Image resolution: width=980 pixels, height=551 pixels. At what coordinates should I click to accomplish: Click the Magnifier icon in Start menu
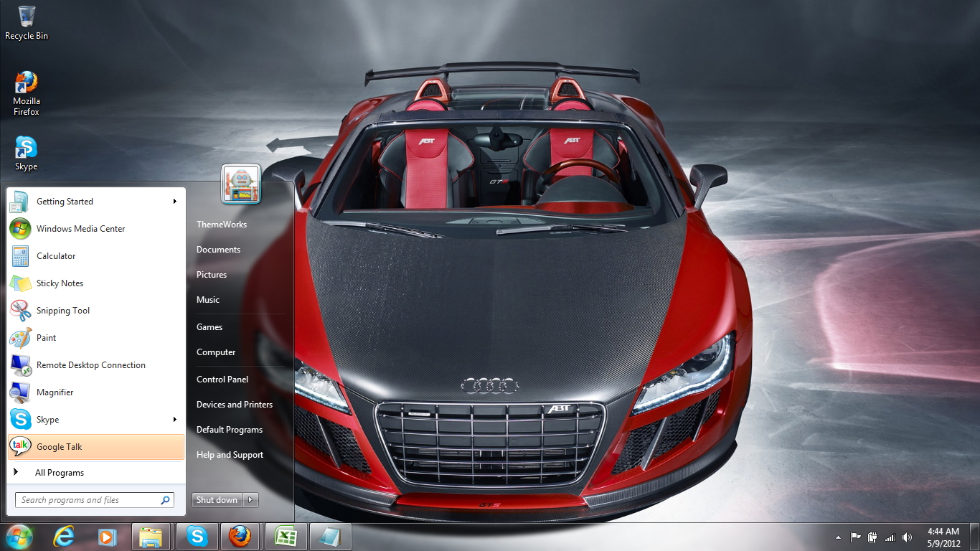20,392
